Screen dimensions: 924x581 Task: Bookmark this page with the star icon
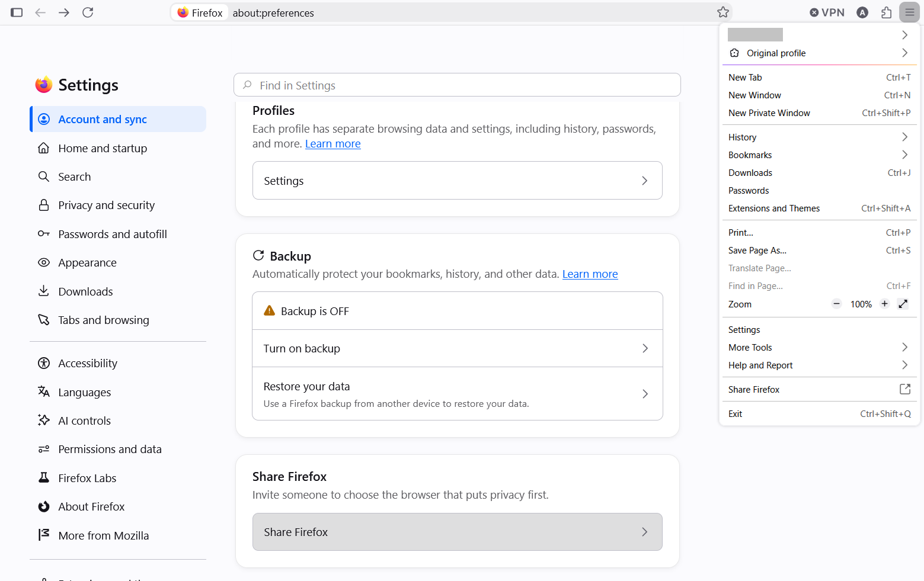pos(722,12)
